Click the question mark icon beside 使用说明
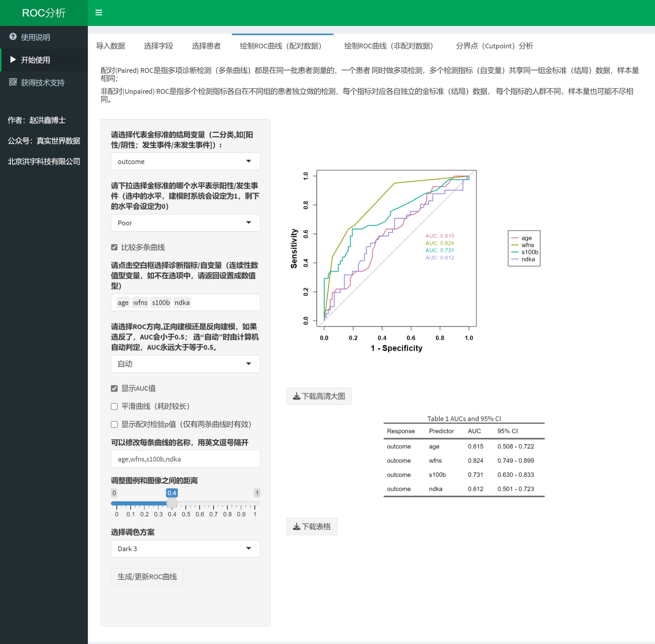Screen dimensions: 655x644 click(13, 37)
